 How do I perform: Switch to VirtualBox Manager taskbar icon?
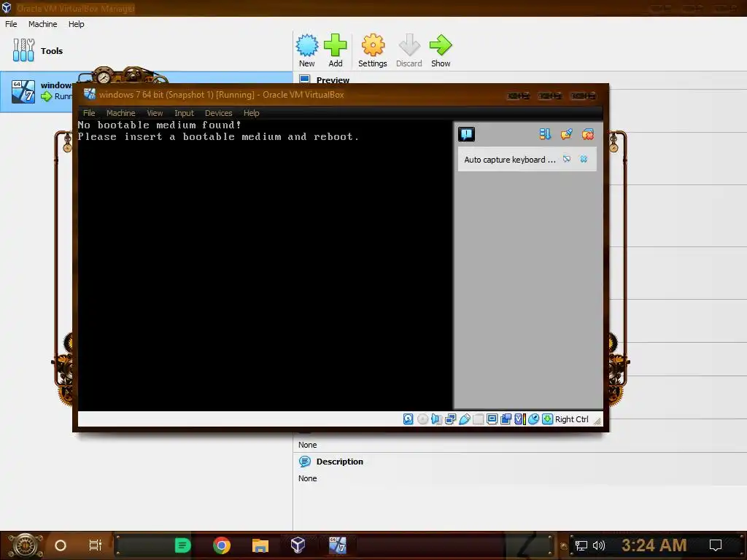[298, 545]
